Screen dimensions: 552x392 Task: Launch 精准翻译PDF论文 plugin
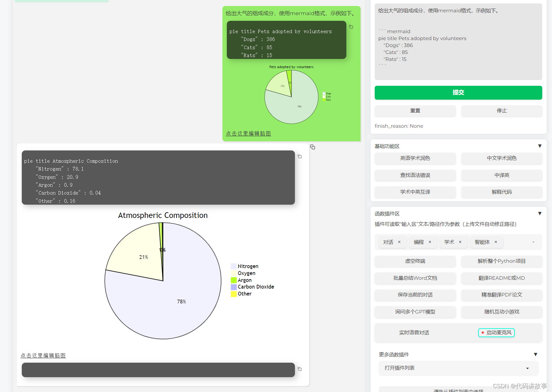click(502, 295)
